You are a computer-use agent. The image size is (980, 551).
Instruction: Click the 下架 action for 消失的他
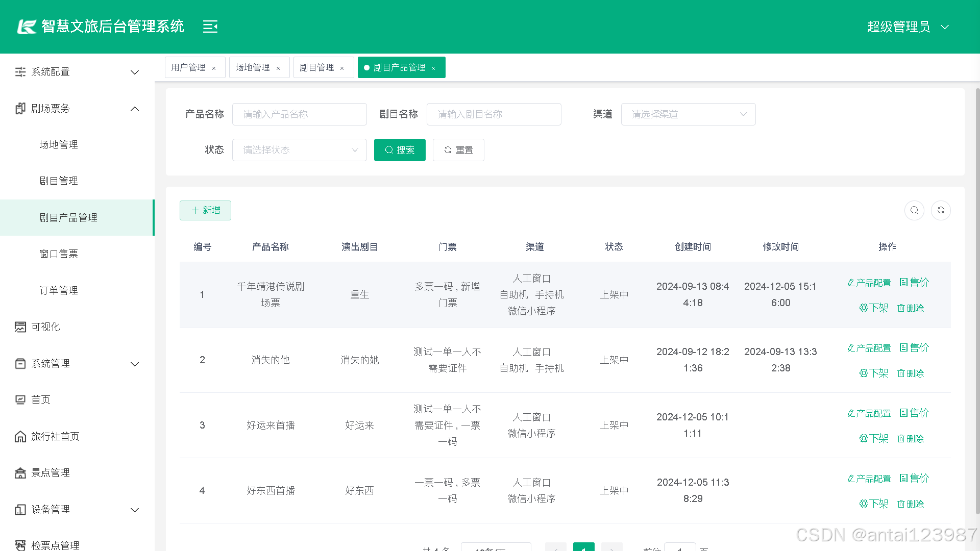pos(873,373)
